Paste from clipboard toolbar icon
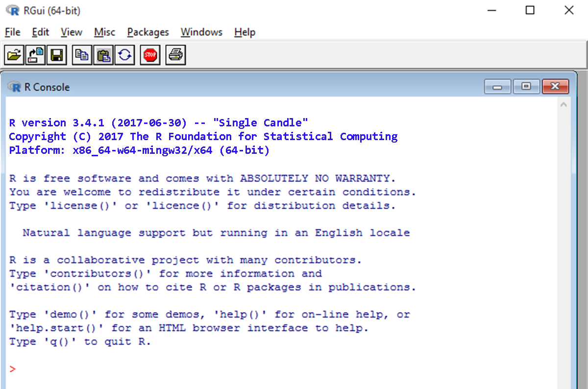 (103, 55)
